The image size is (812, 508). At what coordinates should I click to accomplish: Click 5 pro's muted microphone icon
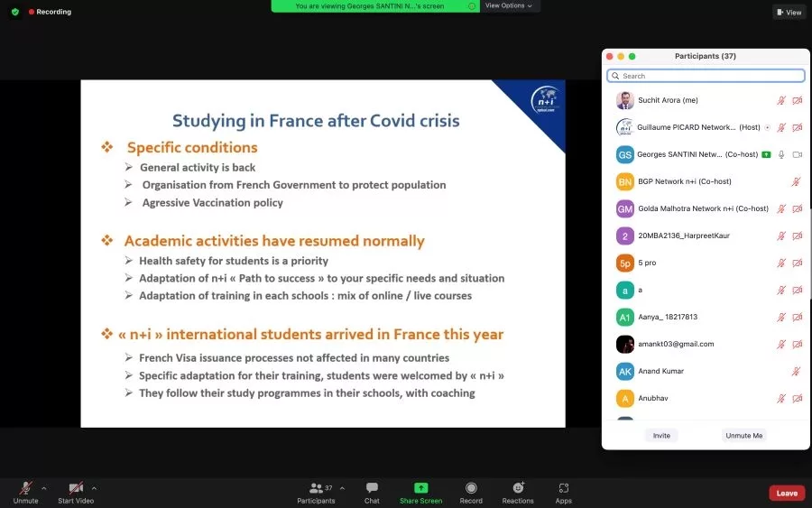coord(781,263)
